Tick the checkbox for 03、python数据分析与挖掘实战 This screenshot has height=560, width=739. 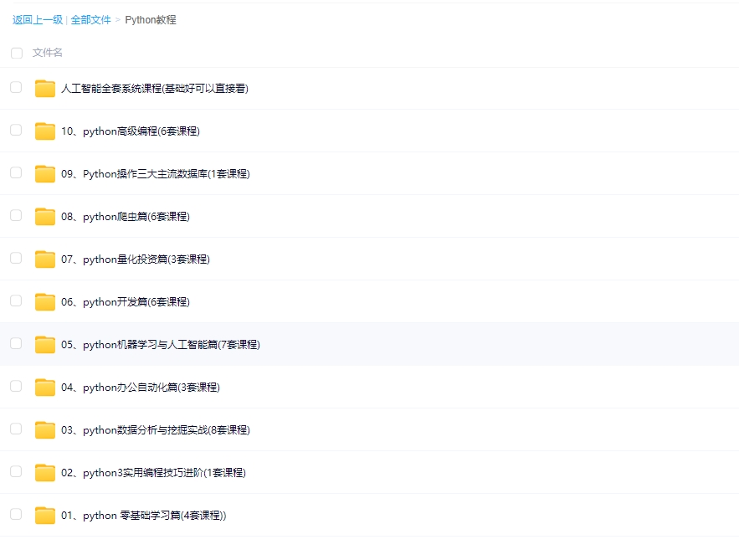pos(16,429)
